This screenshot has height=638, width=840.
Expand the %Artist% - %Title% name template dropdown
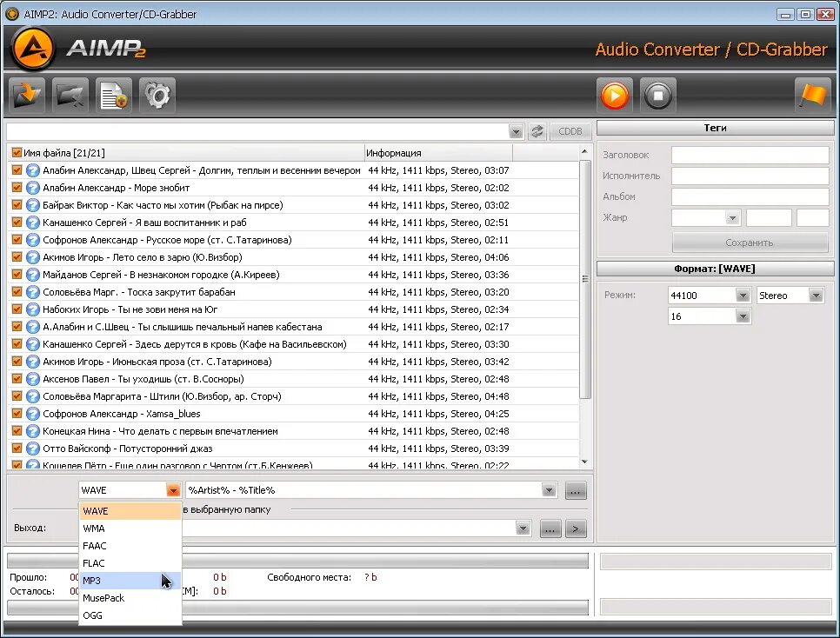[549, 490]
